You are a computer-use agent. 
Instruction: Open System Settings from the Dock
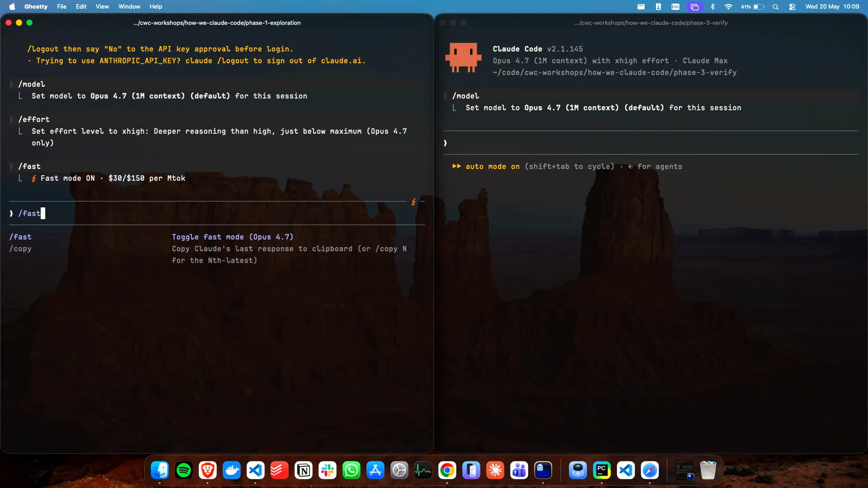point(399,470)
